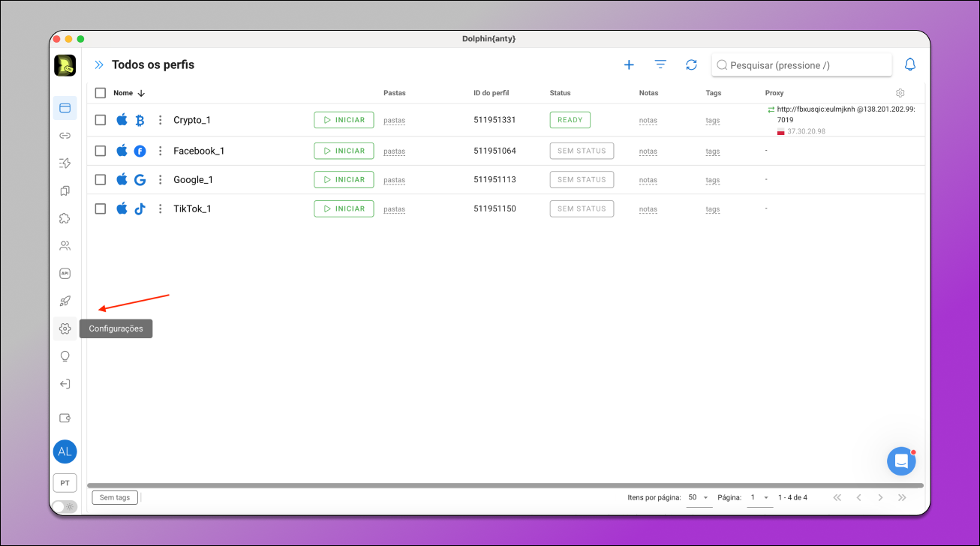Open the READY status of Crypto_1

570,120
